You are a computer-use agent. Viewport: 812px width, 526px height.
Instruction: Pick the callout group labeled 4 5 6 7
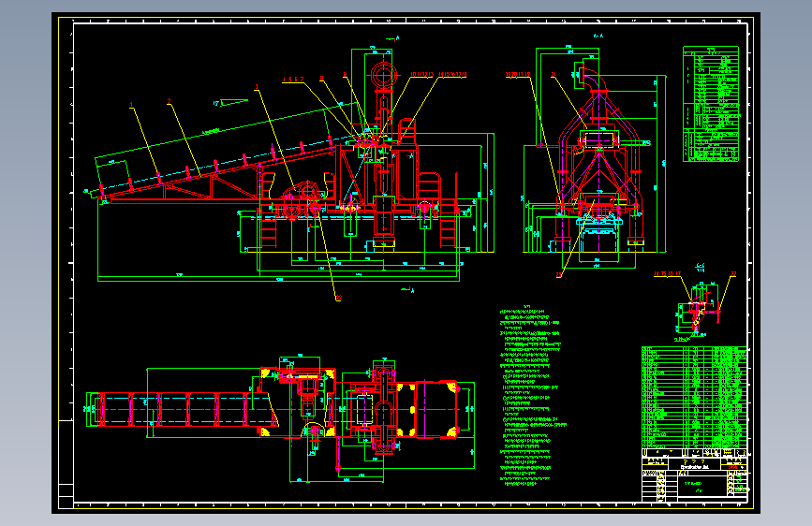(x=293, y=80)
